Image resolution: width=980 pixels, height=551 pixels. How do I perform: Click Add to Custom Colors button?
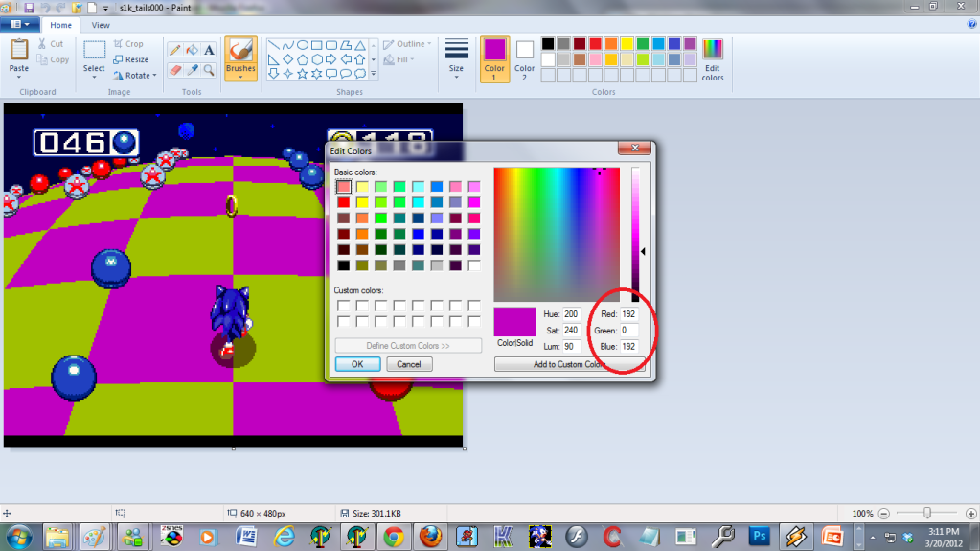coord(569,364)
